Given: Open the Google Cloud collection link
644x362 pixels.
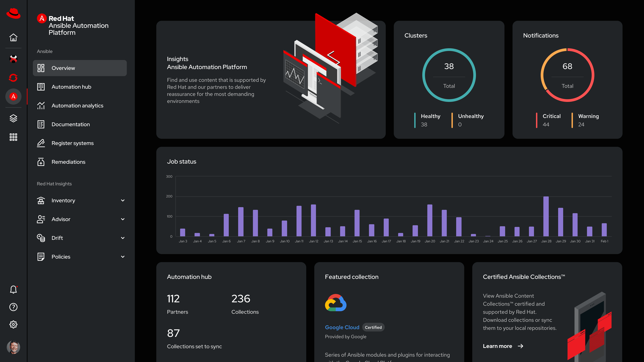Looking at the screenshot, I should click(x=342, y=327).
